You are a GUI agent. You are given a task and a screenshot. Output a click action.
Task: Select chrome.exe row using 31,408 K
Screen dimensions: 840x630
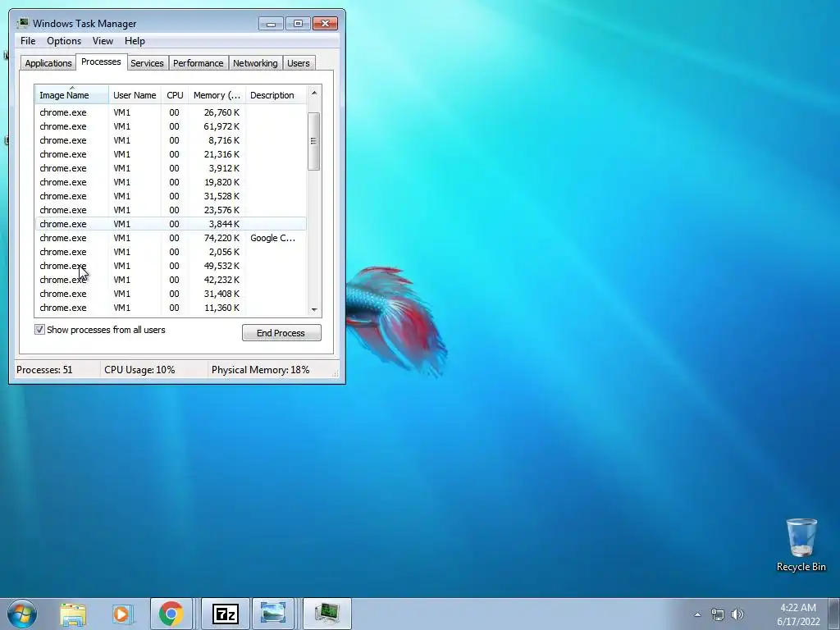[x=171, y=294]
